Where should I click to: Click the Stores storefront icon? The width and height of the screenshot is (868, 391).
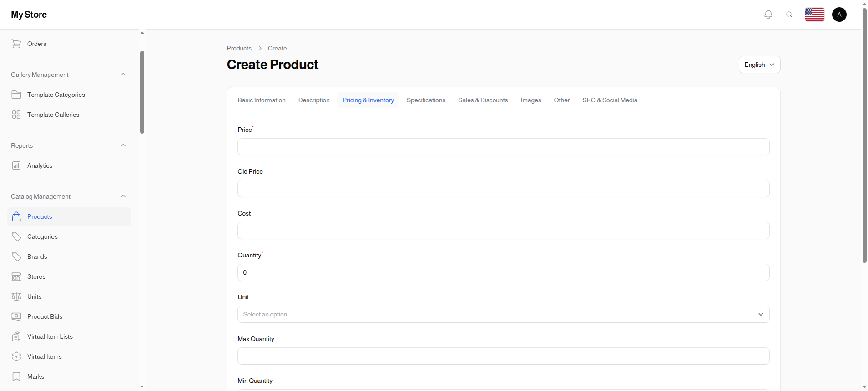click(16, 276)
